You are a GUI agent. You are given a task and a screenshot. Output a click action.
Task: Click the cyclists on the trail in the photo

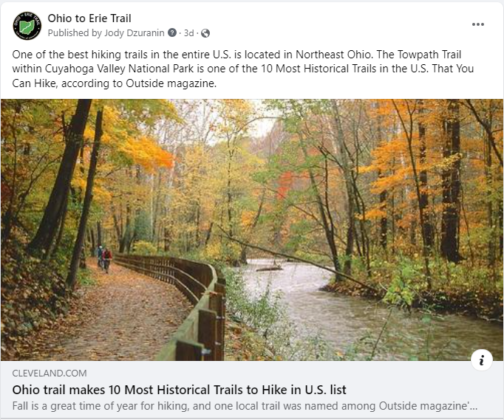click(105, 258)
